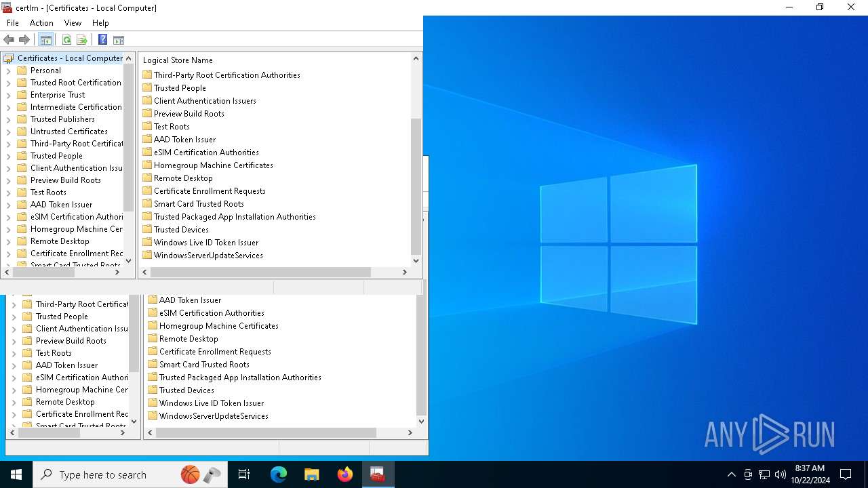Open Task View from the taskbar
The height and width of the screenshot is (488, 868).
pos(244,474)
